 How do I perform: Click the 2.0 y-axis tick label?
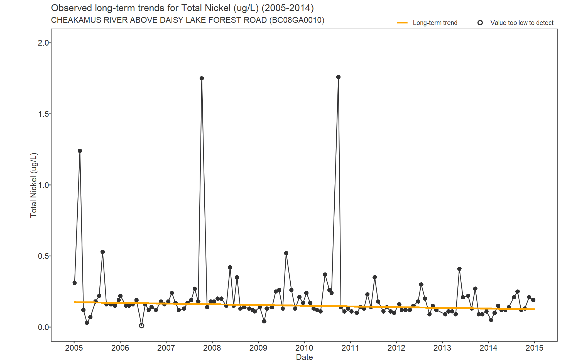tap(43, 43)
